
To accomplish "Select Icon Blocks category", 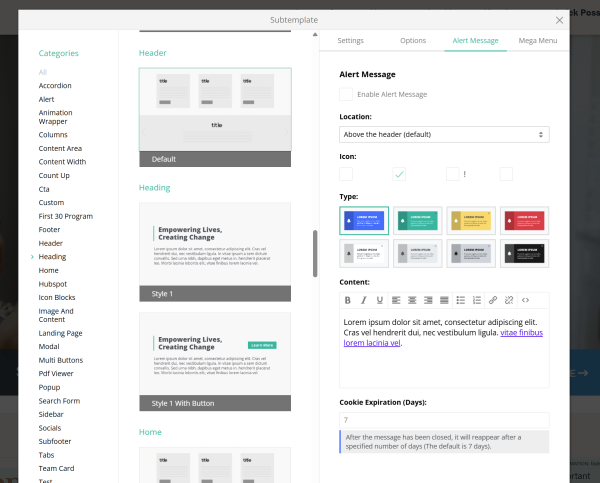I will (57, 297).
